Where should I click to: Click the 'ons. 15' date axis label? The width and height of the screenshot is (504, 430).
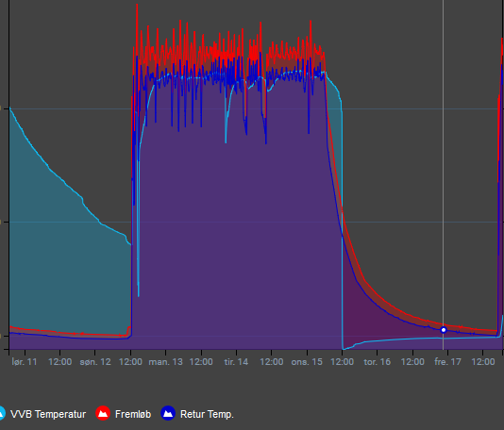307,361
